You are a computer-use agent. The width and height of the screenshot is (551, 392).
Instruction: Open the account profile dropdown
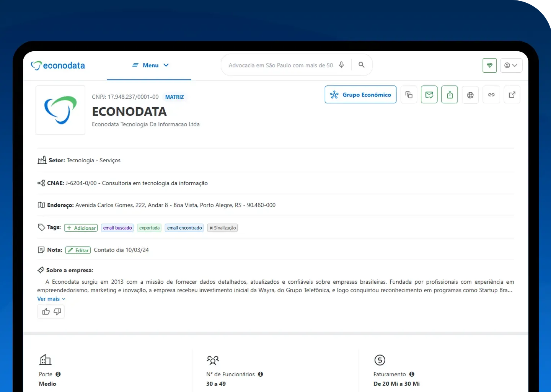(511, 65)
